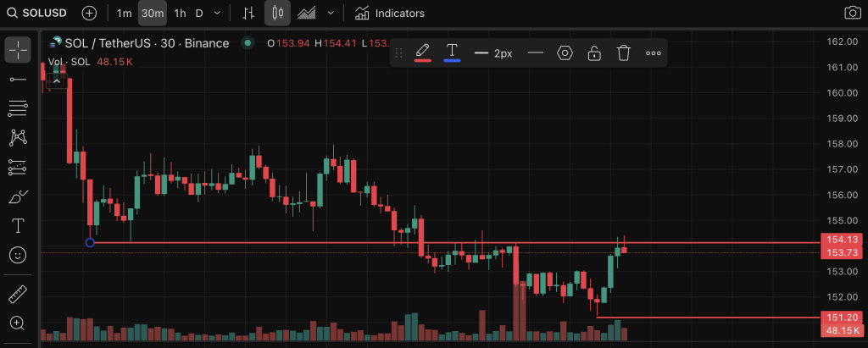
Task: Change text color with the blue T swatch
Action: (x=452, y=52)
